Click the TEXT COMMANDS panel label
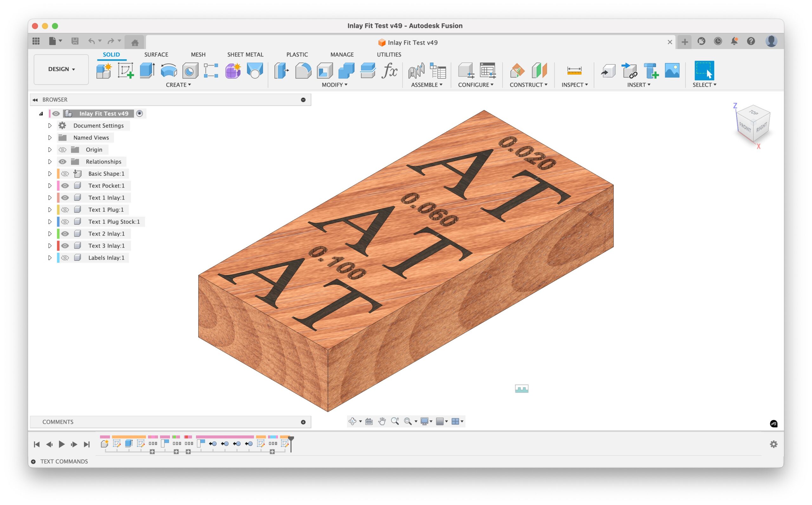The width and height of the screenshot is (812, 505). click(64, 461)
